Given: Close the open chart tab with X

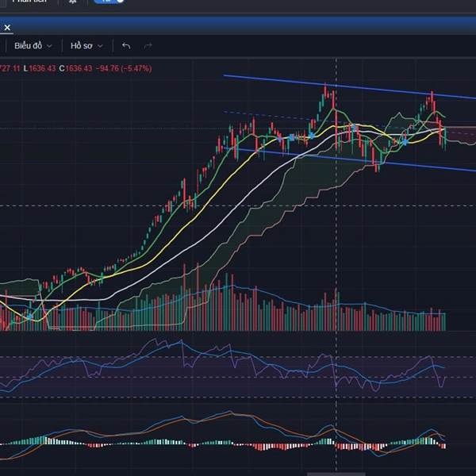Looking at the screenshot, I should [7, 28].
